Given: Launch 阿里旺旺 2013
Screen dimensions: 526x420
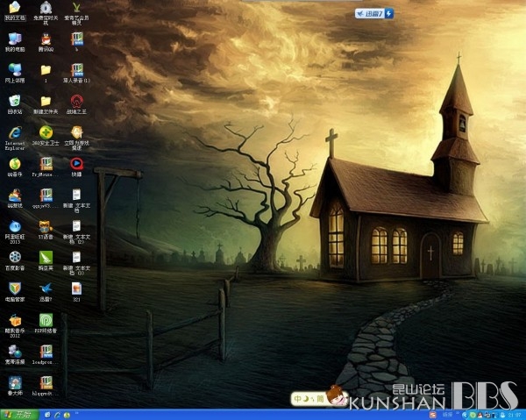Looking at the screenshot, I should point(15,231).
